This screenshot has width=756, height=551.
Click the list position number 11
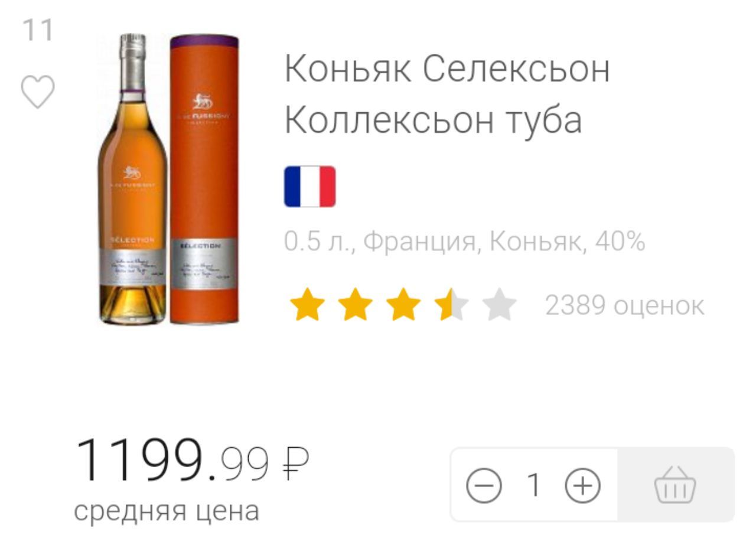point(38,30)
